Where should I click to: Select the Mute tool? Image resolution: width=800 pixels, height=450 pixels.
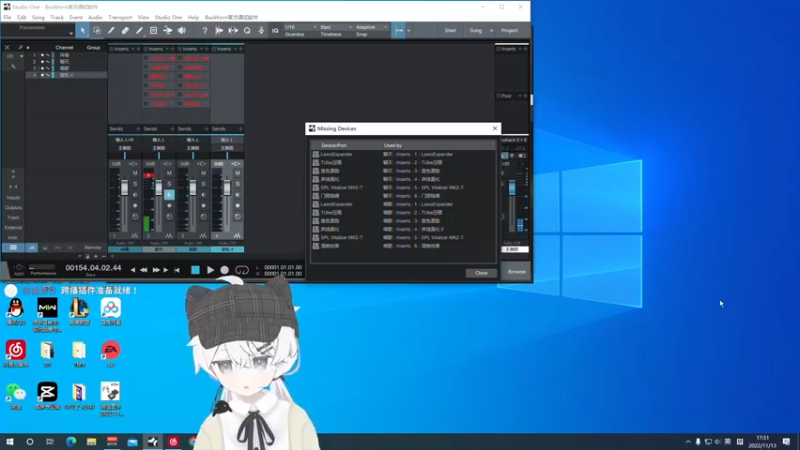point(154,31)
